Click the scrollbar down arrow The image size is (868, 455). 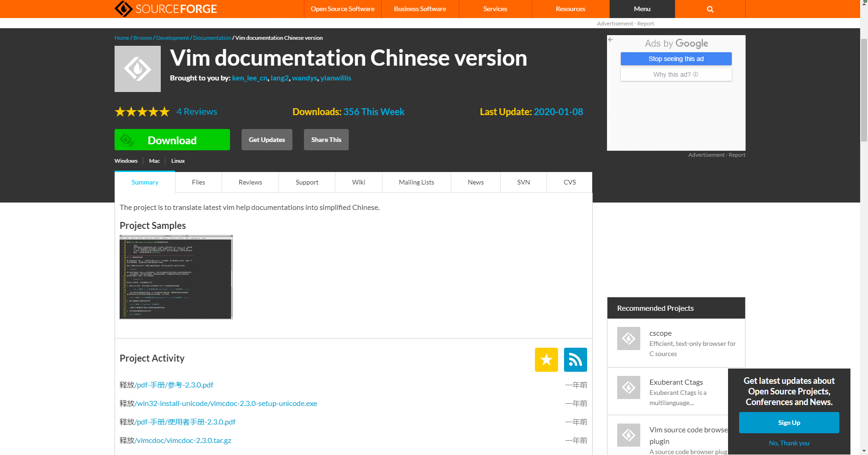point(864,451)
